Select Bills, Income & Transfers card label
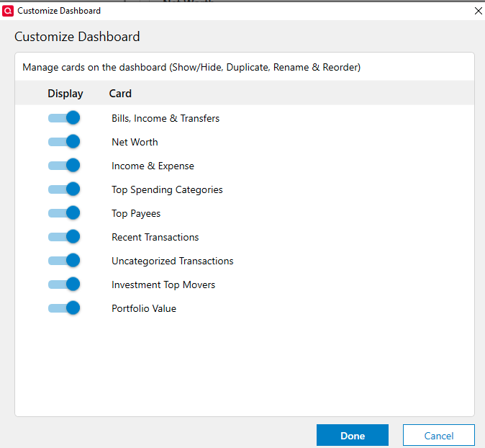Image resolution: width=485 pixels, height=448 pixels. pos(166,118)
